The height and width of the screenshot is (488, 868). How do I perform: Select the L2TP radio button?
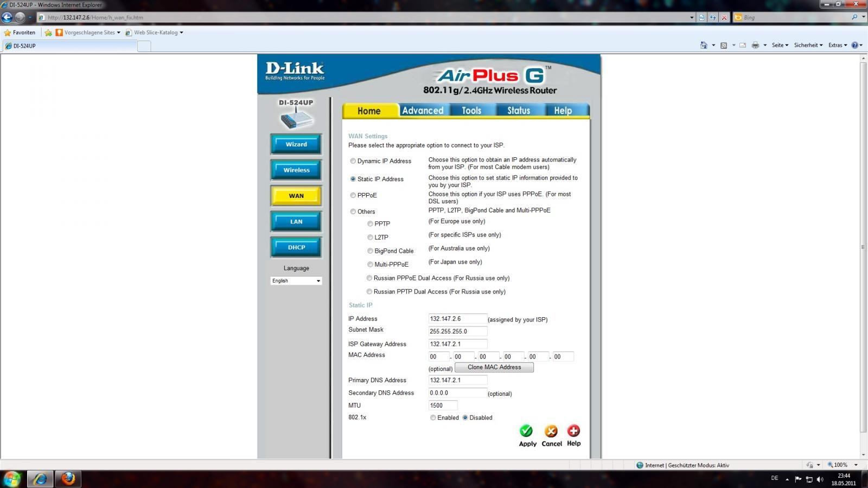(x=370, y=237)
